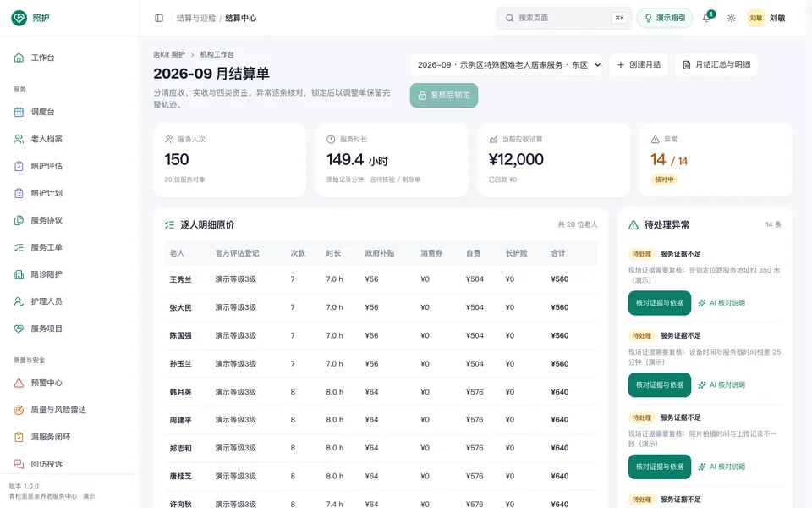The image size is (812, 508).
Task: Click the 当前应收试算 chart icon
Action: (x=493, y=140)
